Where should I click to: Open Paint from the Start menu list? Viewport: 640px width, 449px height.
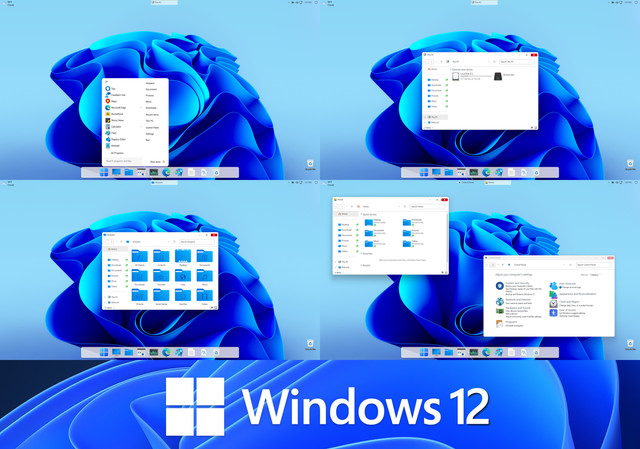tap(111, 133)
